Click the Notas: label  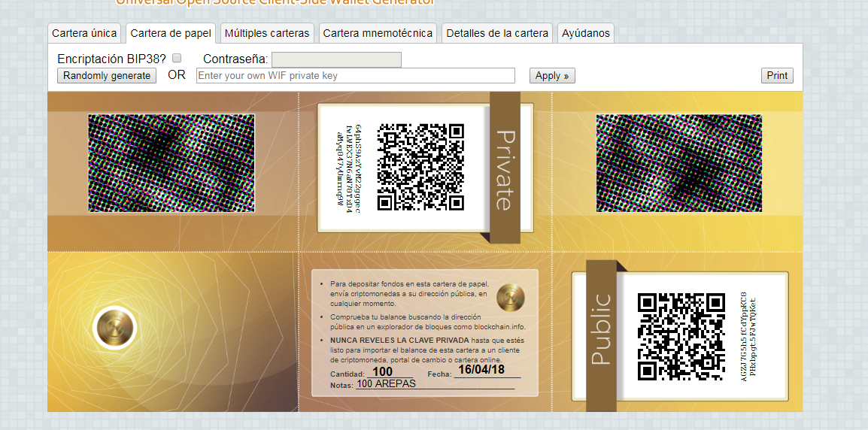tap(341, 385)
